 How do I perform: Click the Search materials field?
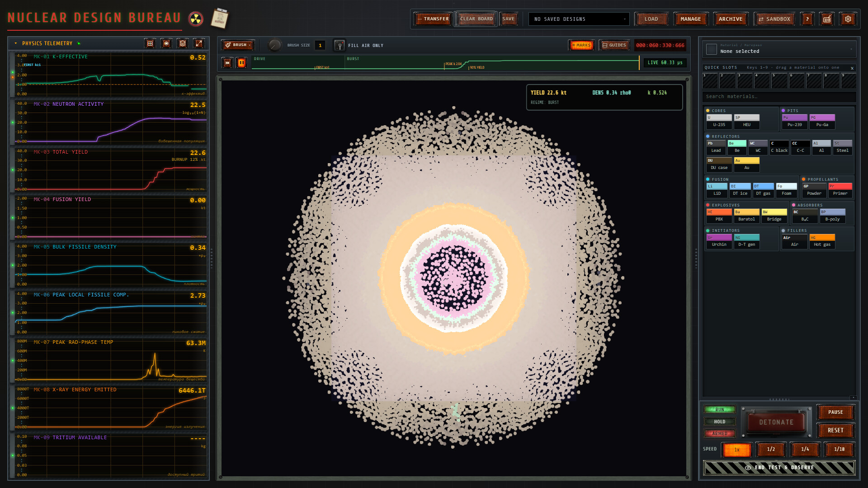click(779, 97)
